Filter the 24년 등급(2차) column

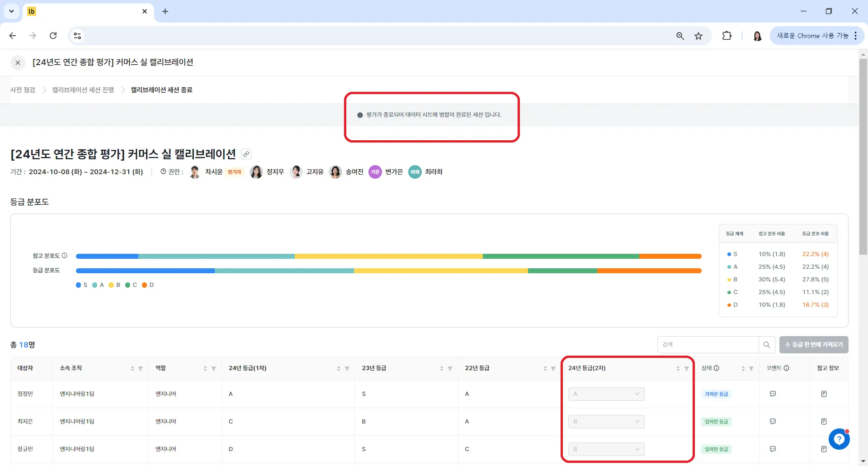[x=687, y=369]
